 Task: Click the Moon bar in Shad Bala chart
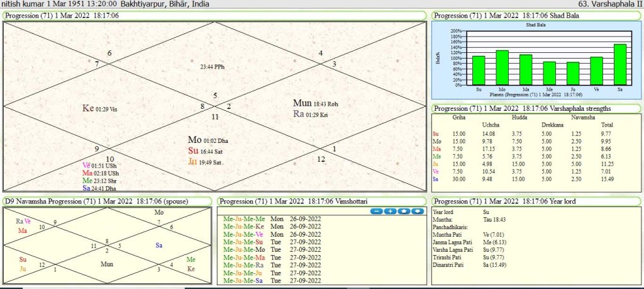tap(502, 67)
